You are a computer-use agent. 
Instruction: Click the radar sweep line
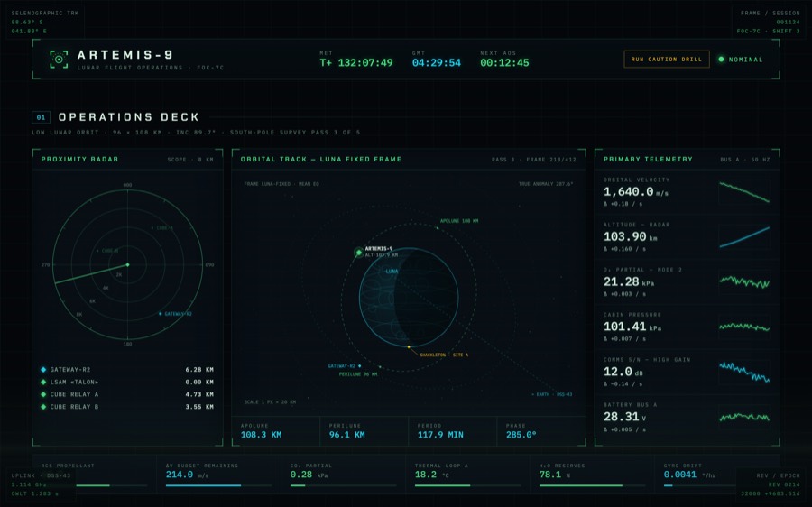click(x=92, y=274)
